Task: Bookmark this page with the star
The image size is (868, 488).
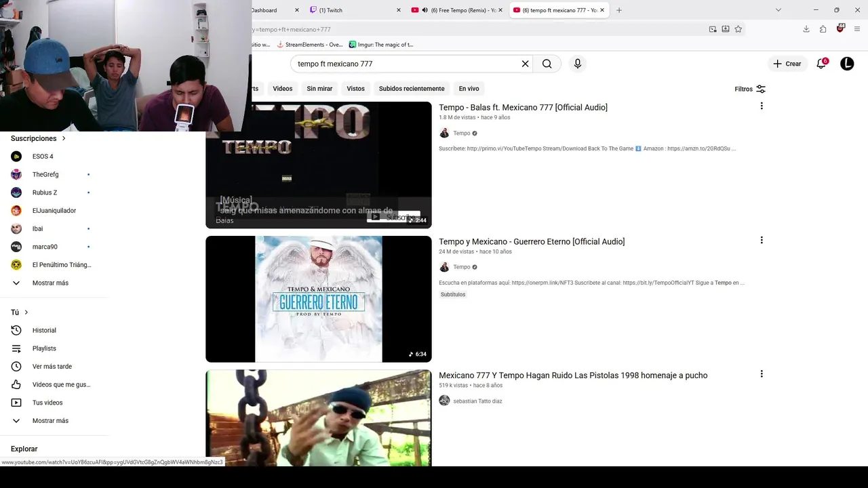Action: pos(738,29)
